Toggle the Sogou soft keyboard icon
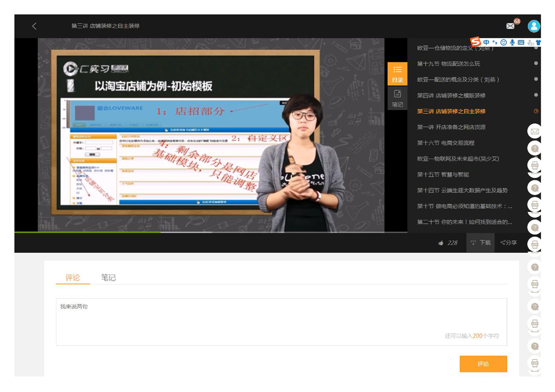 click(x=521, y=43)
